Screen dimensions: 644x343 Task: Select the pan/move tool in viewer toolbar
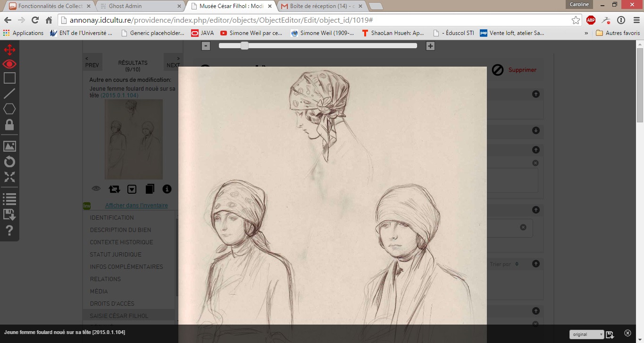tap(9, 50)
